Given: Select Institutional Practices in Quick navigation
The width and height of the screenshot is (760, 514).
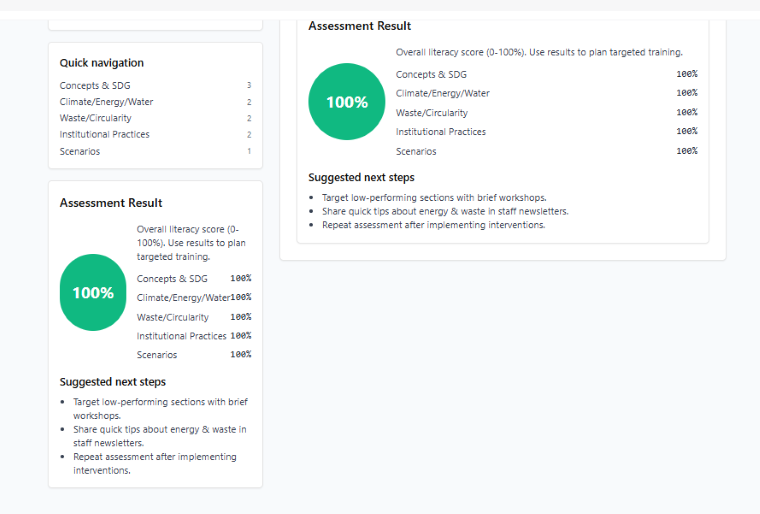Looking at the screenshot, I should (104, 134).
